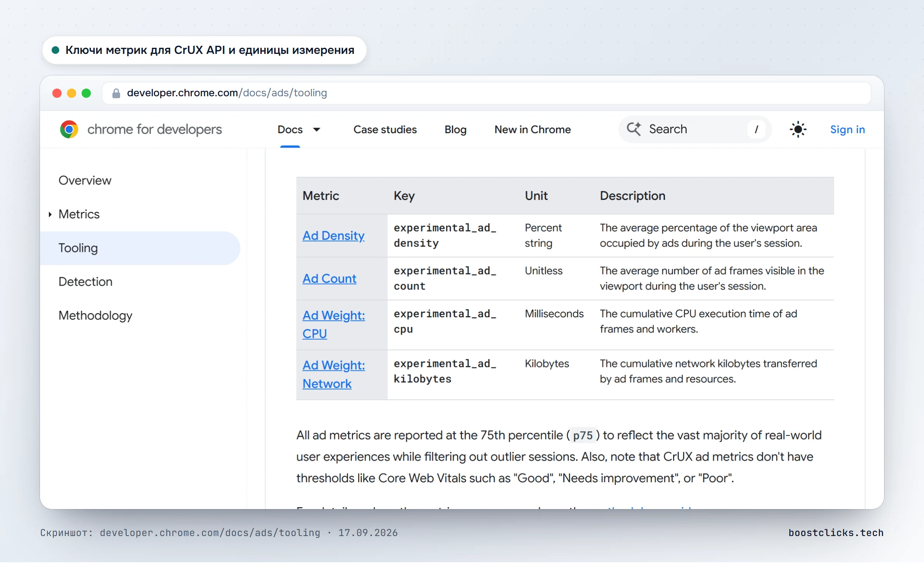The width and height of the screenshot is (924, 563).
Task: Toggle the light/dark theme sun icon
Action: (x=798, y=129)
